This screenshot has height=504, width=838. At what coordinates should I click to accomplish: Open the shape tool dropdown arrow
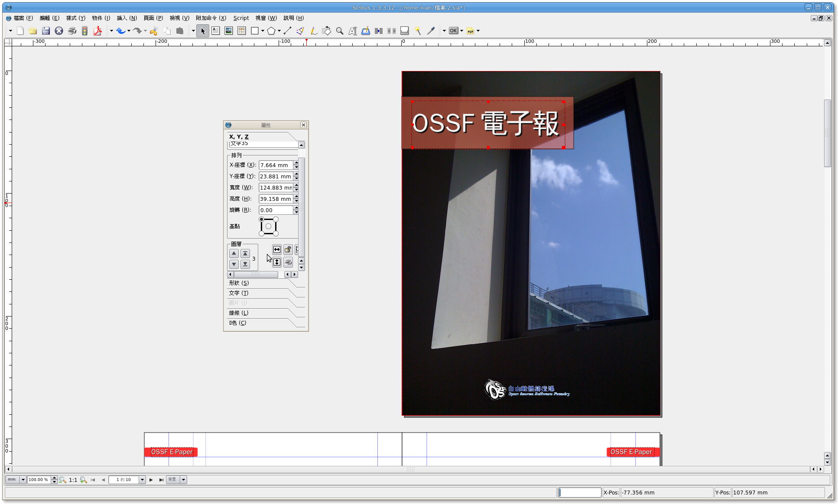[263, 31]
